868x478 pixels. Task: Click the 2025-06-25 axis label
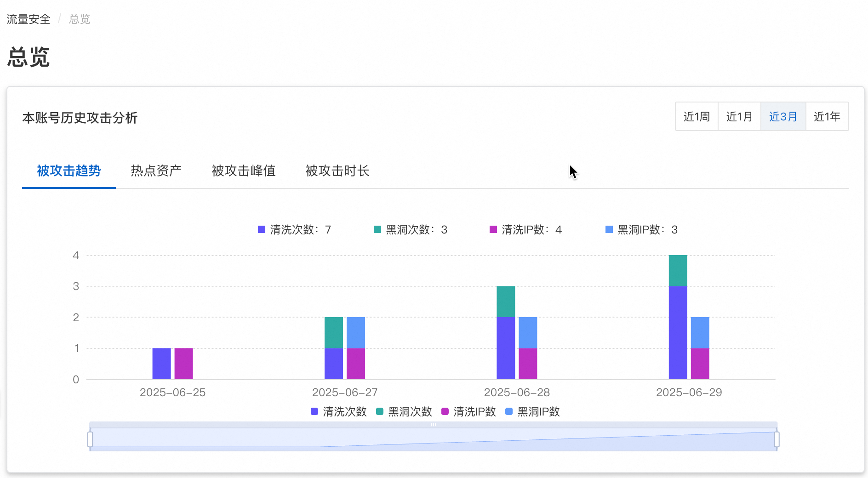pyautogui.click(x=172, y=393)
